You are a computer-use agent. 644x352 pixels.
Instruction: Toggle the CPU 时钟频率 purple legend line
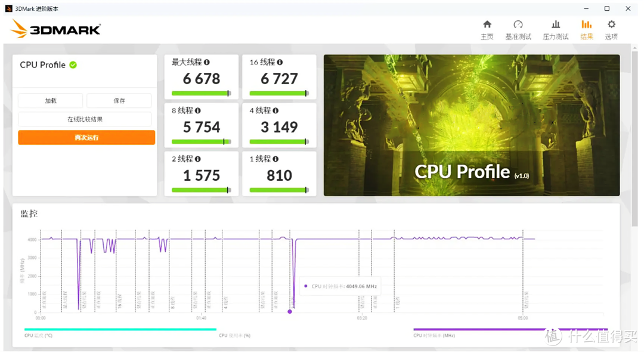[510, 329]
